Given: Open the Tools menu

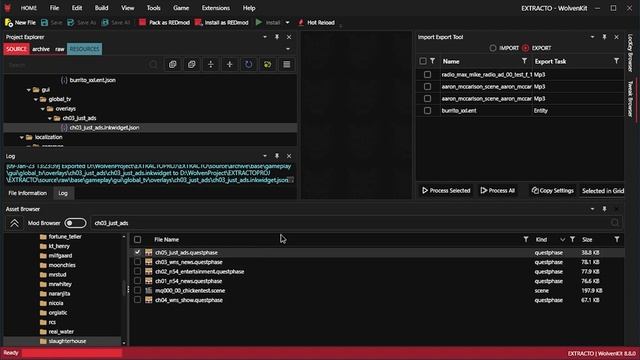Looking at the screenshot, I should point(153,8).
